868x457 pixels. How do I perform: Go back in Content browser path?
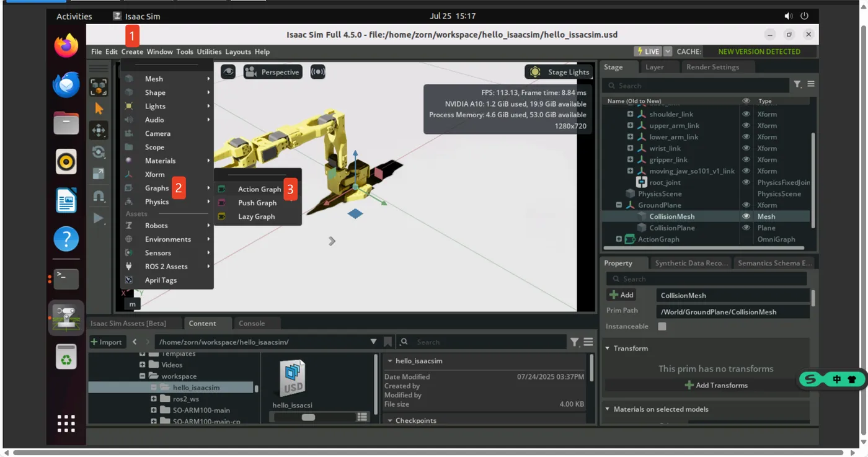click(x=135, y=342)
